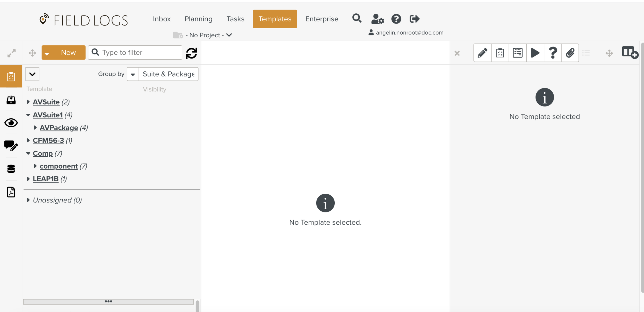
Task: Open the search magnifier in top navigation
Action: point(357,19)
